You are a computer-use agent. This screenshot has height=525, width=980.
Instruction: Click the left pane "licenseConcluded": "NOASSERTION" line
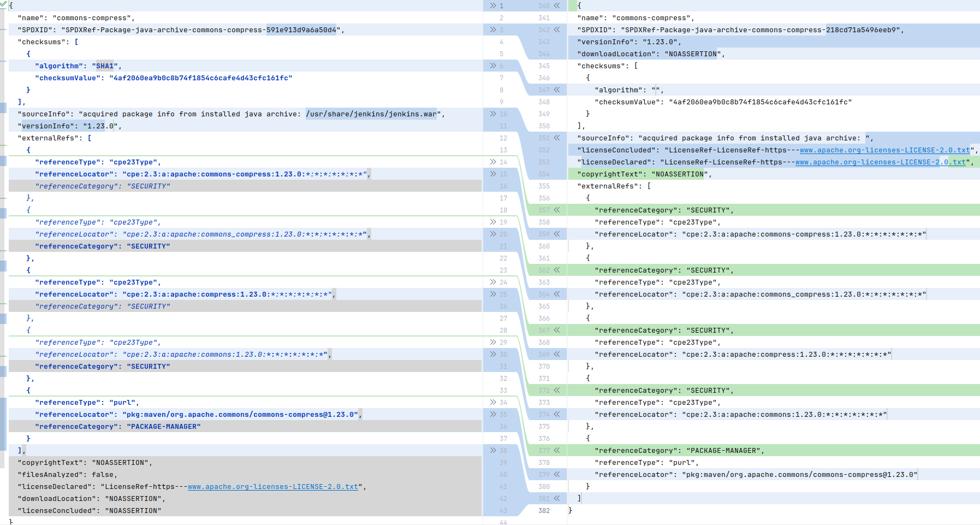90,511
